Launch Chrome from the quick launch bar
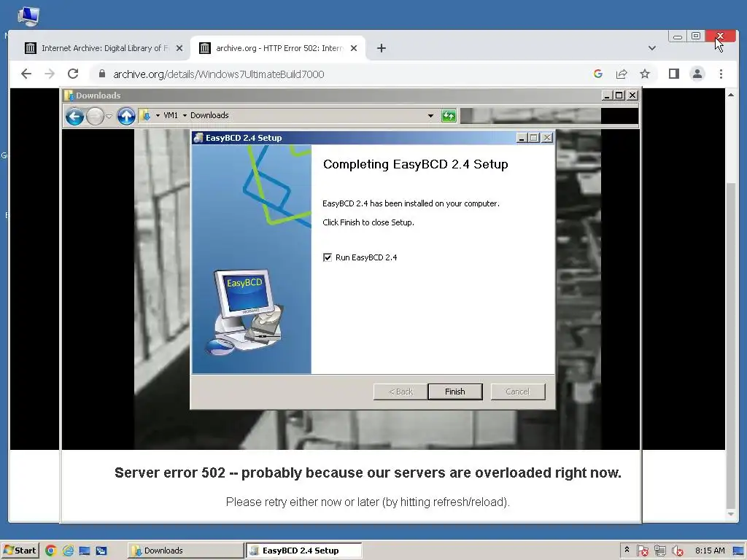This screenshot has width=747, height=560. [x=50, y=551]
